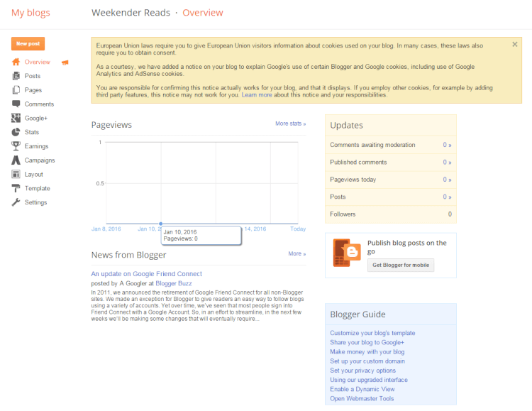Screen dimensions: 532x411
Task: Create a New post
Action: click(28, 44)
